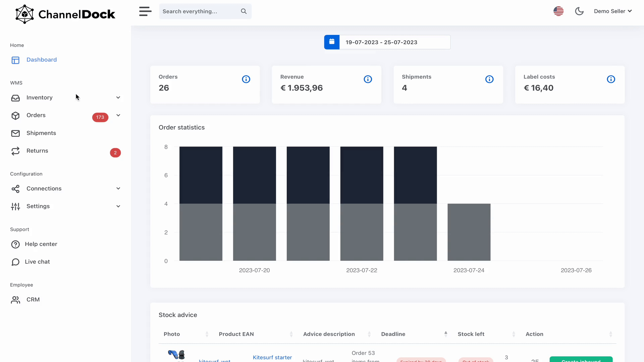
Task: Sort by the Action column header
Action: click(569, 334)
